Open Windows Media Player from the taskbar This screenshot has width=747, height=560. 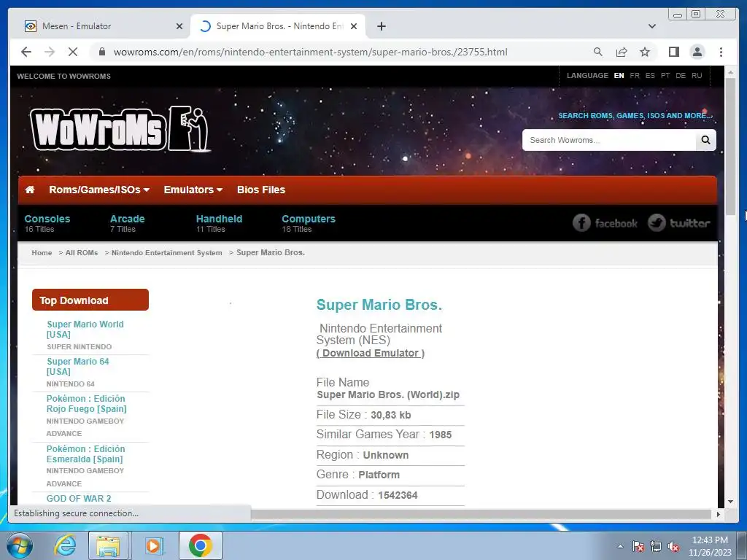tap(153, 545)
